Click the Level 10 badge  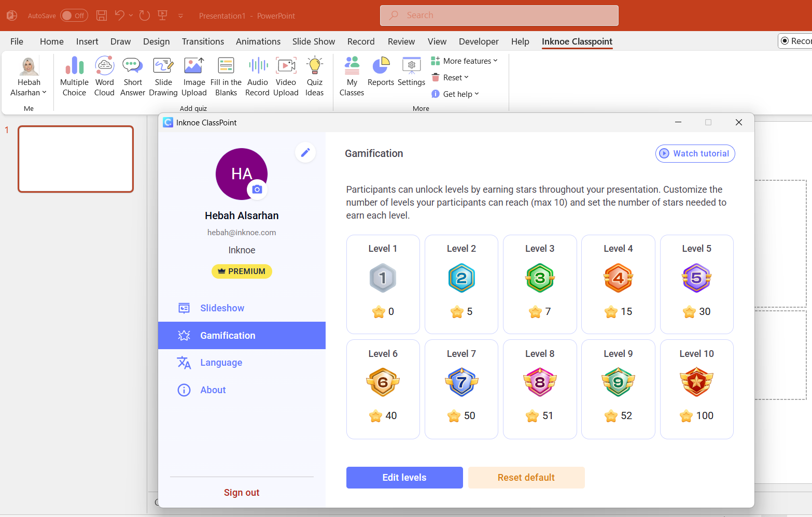(697, 382)
